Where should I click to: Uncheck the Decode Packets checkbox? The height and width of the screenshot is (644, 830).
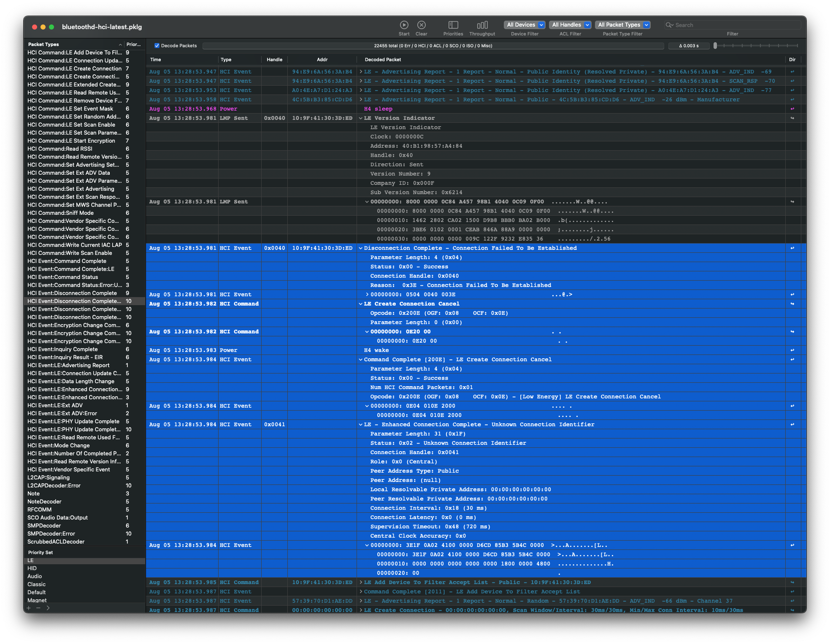pyautogui.click(x=157, y=46)
